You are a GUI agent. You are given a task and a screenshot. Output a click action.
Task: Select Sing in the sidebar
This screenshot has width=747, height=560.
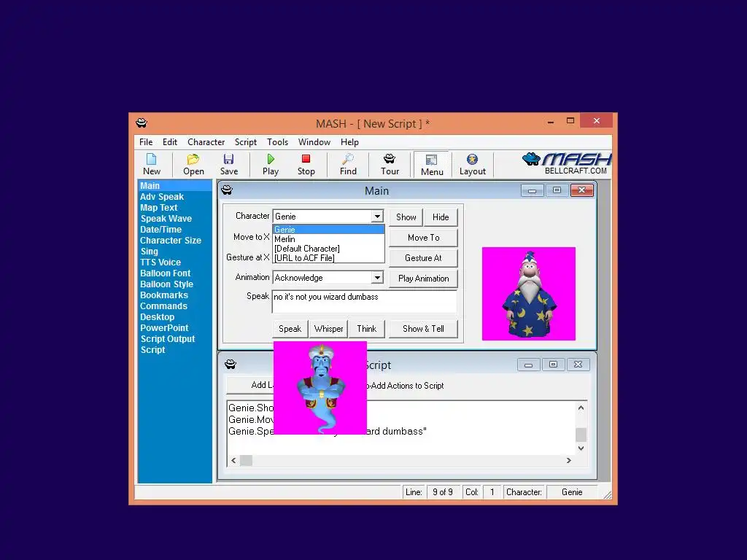[x=149, y=252]
